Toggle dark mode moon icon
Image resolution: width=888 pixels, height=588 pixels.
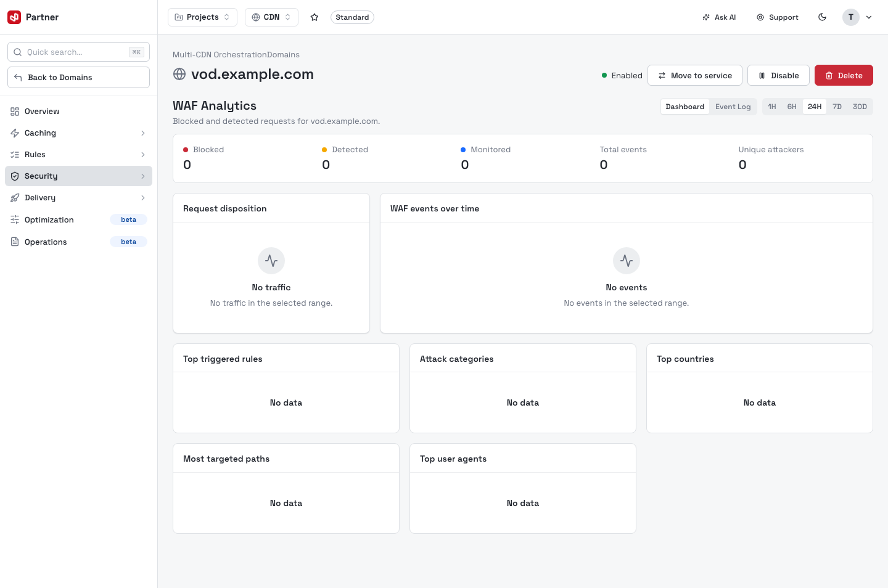point(822,17)
